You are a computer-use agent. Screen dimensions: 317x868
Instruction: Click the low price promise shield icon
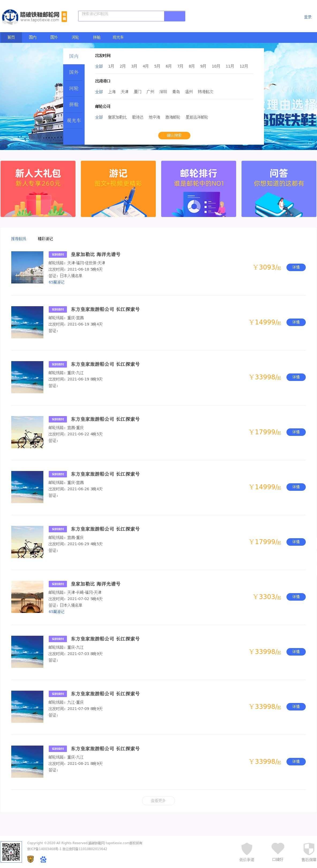click(x=247, y=849)
